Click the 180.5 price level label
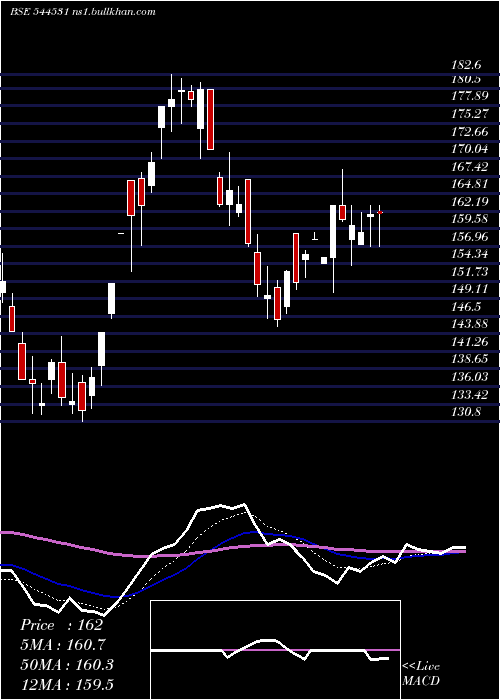 (466, 79)
